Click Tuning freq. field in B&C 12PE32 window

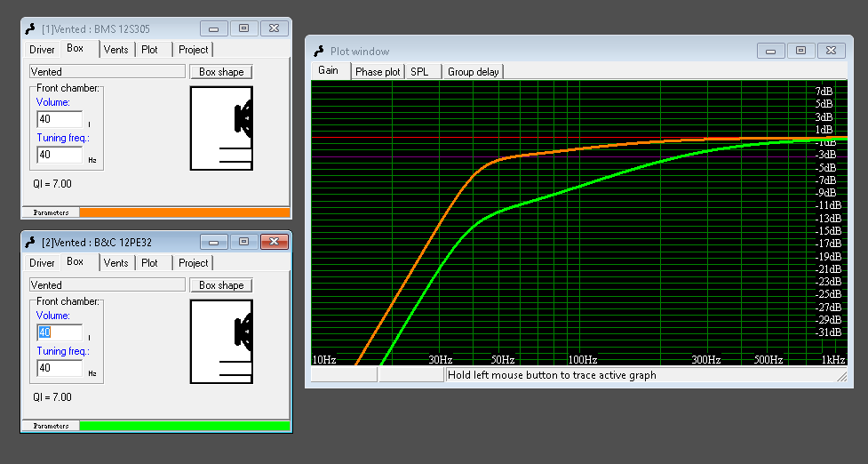60,368
